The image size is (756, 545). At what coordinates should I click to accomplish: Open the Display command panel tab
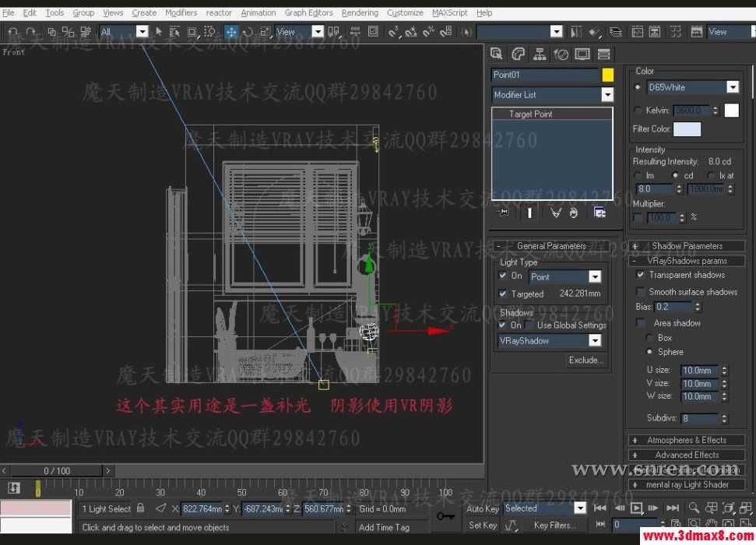[x=582, y=54]
